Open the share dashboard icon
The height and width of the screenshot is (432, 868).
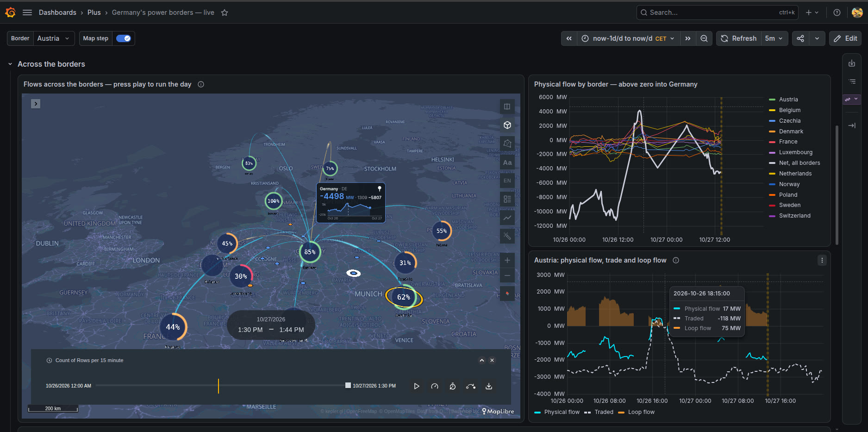(x=800, y=38)
